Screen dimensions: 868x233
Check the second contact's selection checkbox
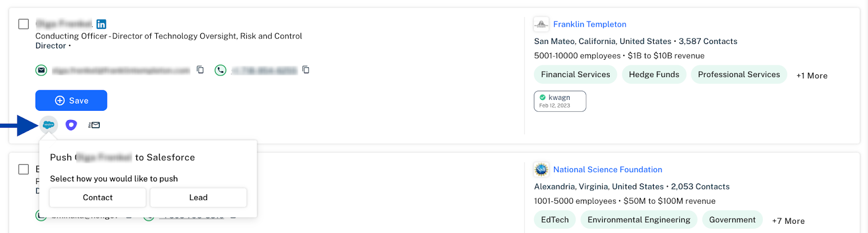tap(24, 169)
